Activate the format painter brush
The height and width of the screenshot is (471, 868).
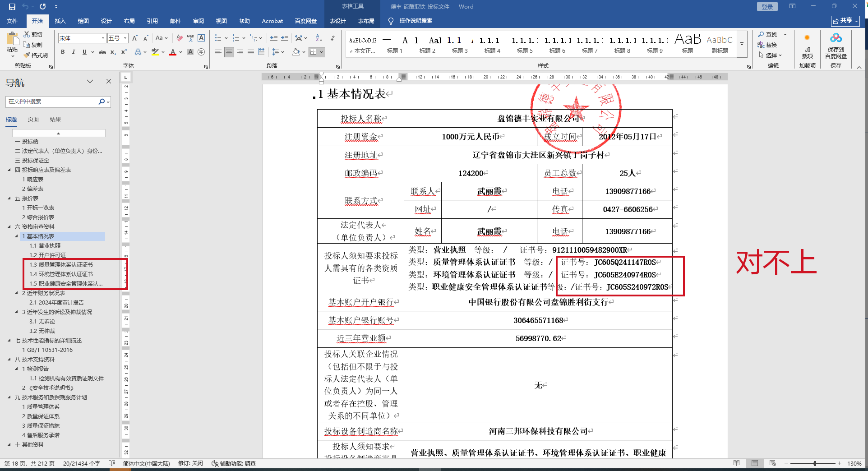click(x=27, y=55)
